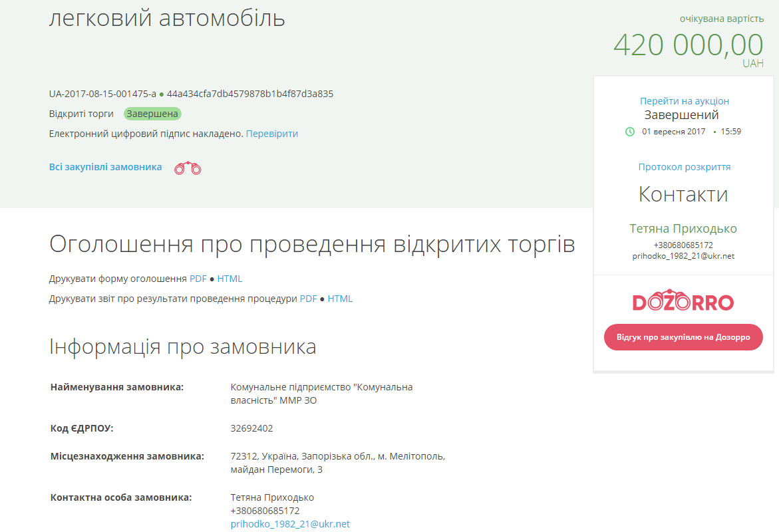
Task: Download procedure results report as PDF
Action: coord(307,299)
